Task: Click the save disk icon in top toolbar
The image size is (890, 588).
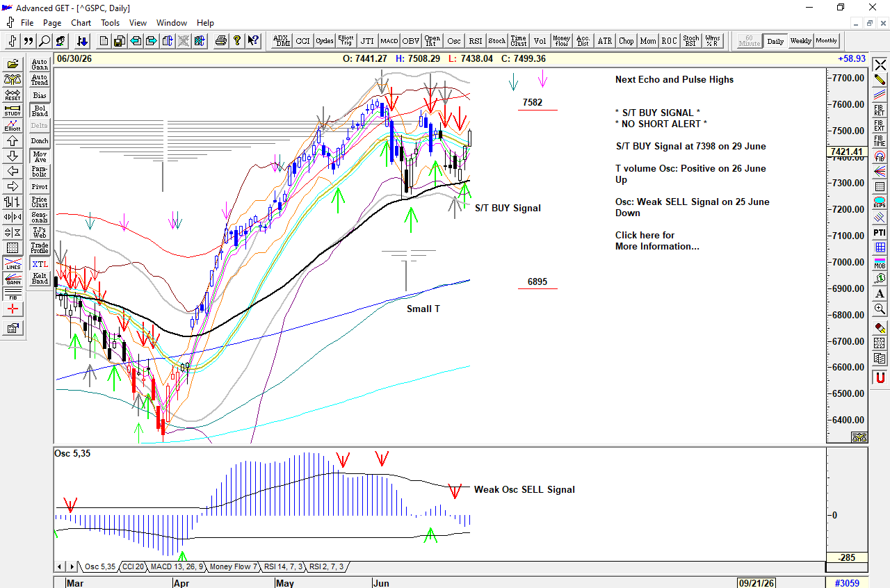Action: click(x=120, y=41)
